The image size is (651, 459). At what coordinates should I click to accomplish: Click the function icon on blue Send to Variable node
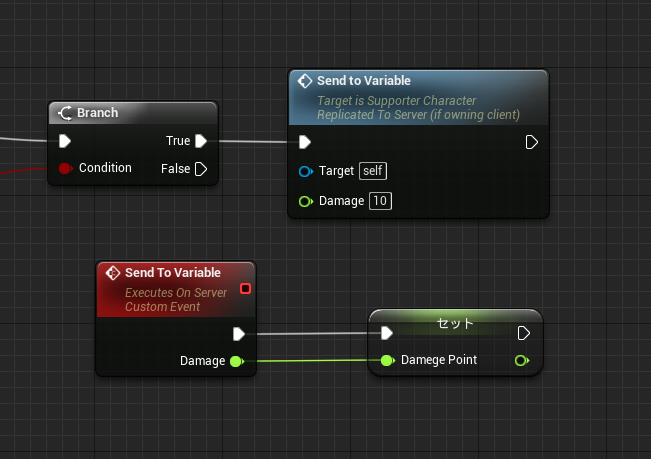(x=305, y=81)
